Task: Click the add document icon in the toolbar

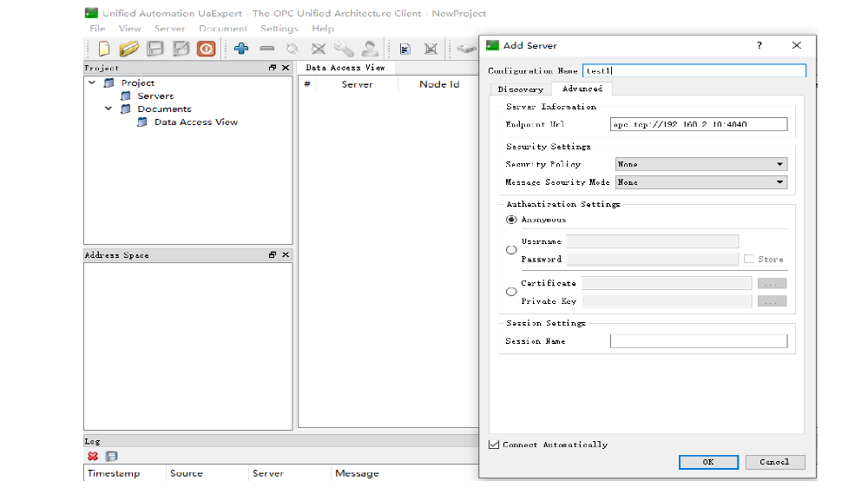Action: [405, 49]
